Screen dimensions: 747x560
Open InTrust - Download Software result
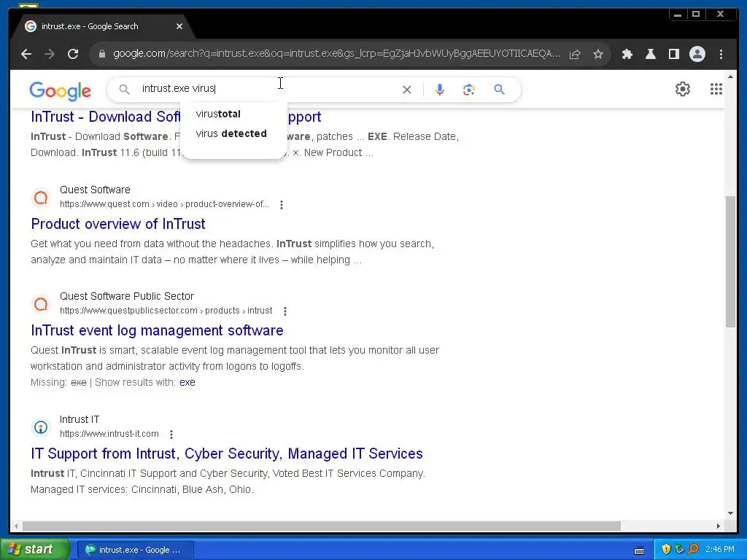[106, 117]
